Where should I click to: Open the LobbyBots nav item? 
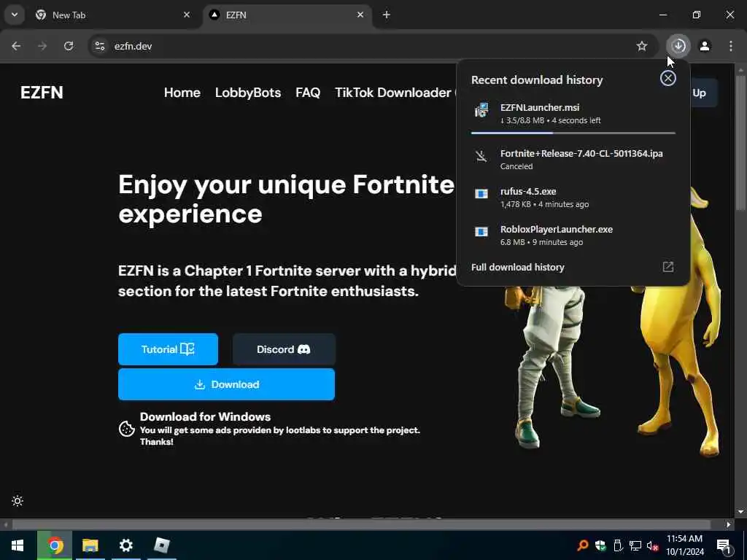pos(248,93)
